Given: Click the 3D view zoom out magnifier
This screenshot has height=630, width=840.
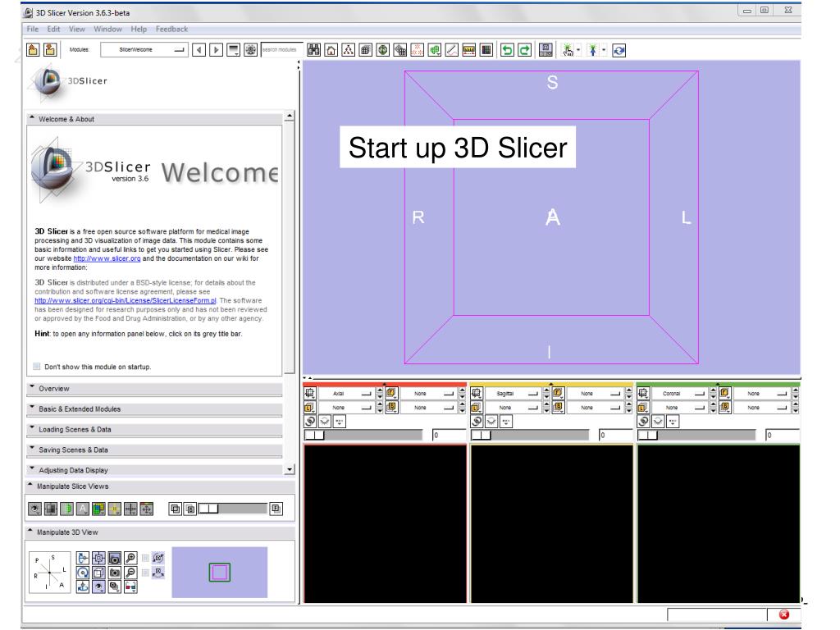Looking at the screenshot, I should pyautogui.click(x=130, y=572).
